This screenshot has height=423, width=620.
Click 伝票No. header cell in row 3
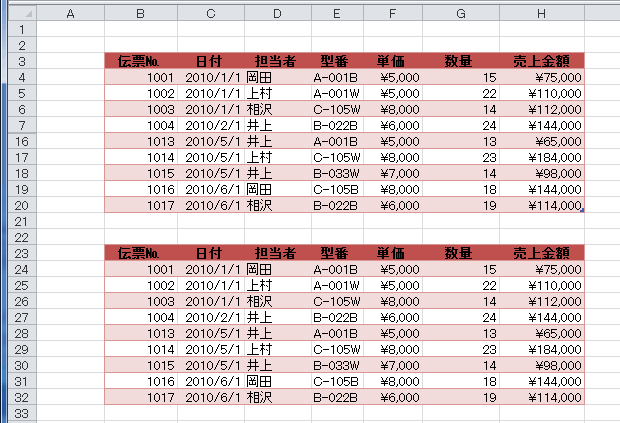point(140,61)
